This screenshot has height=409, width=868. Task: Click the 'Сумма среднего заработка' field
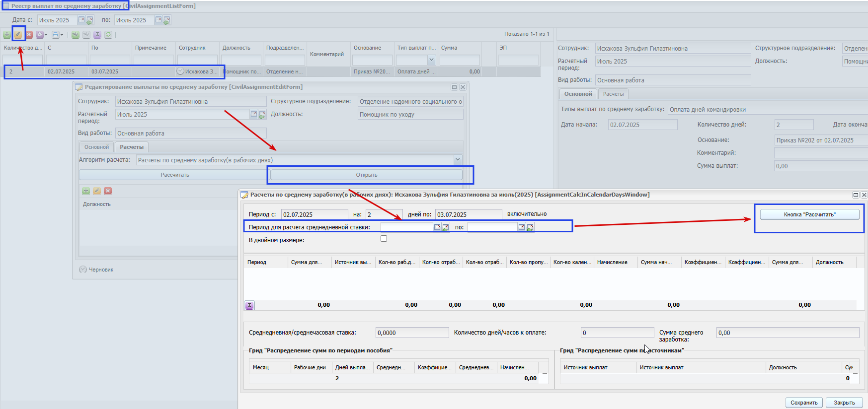coord(788,333)
